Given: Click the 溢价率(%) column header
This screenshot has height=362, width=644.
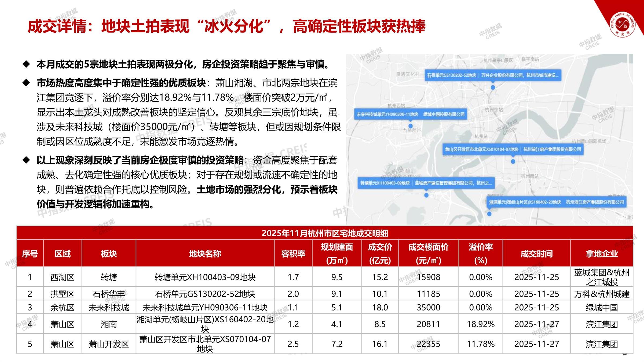Looking at the screenshot, I should 480,253.
